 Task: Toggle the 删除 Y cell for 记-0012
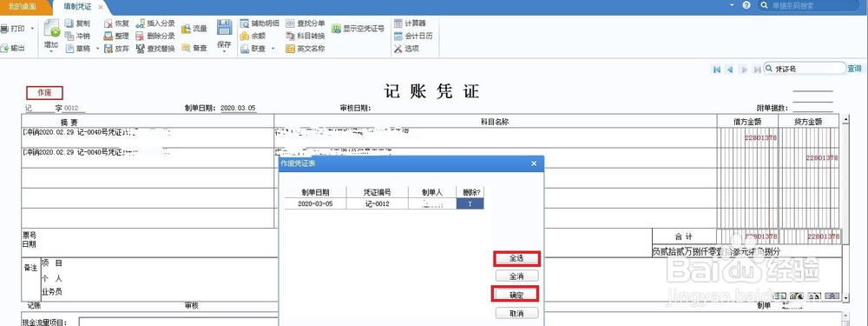(x=470, y=203)
